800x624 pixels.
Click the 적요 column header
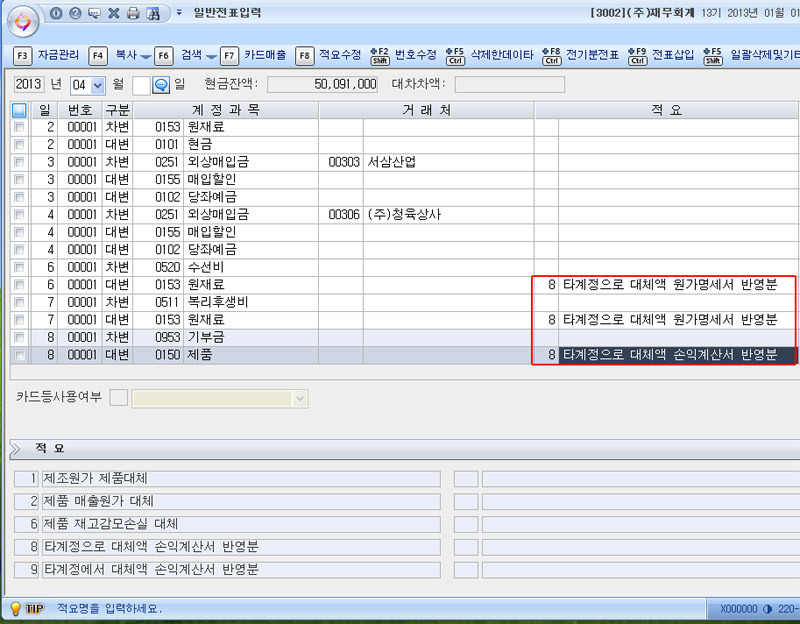[666, 110]
